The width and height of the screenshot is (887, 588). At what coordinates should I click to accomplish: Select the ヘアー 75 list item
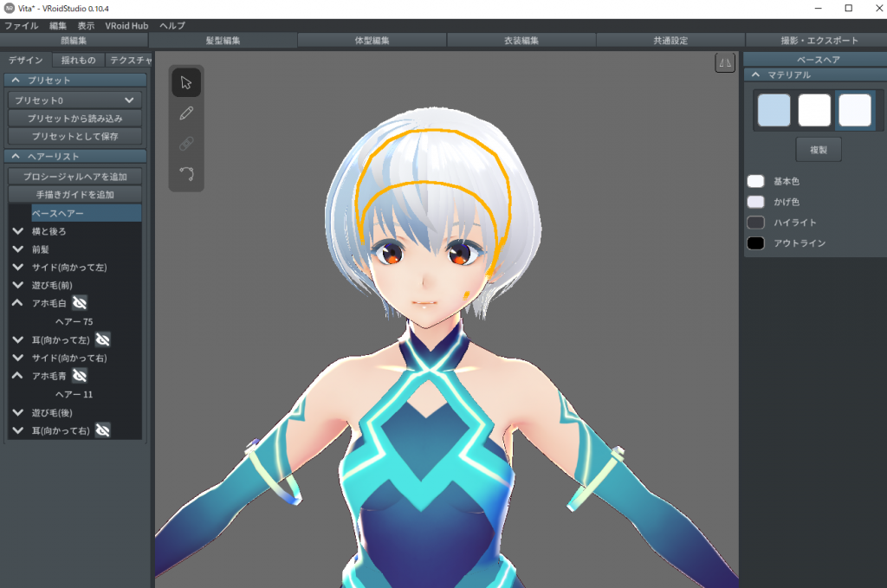point(74,321)
